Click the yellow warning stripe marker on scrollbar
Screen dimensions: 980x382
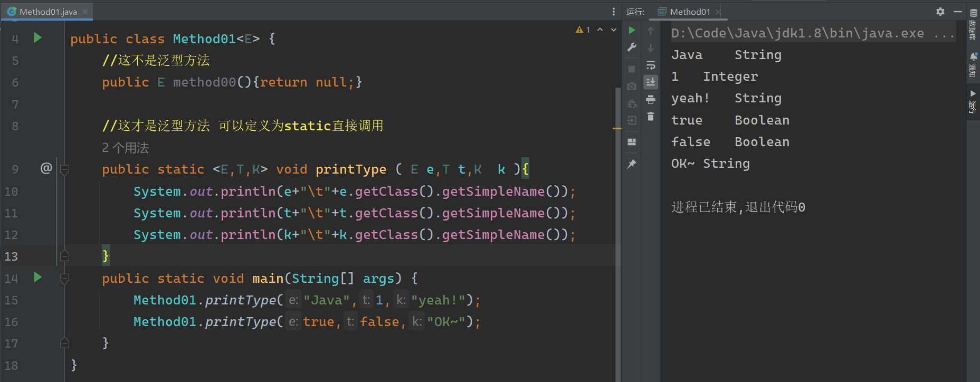pos(617,128)
